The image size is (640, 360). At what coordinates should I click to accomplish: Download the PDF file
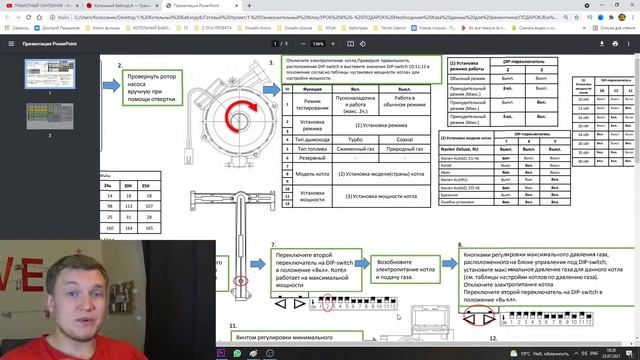pyautogui.click(x=602, y=44)
